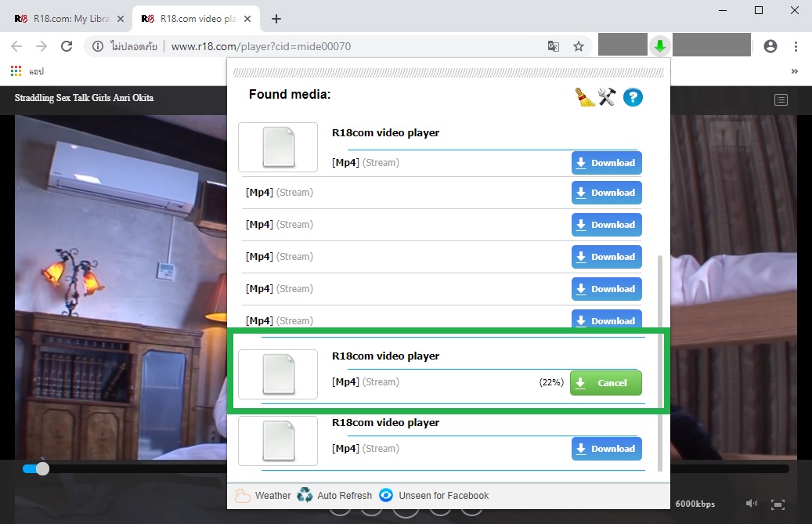The height and width of the screenshot is (524, 812).
Task: Open the Weather link
Action: [273, 496]
